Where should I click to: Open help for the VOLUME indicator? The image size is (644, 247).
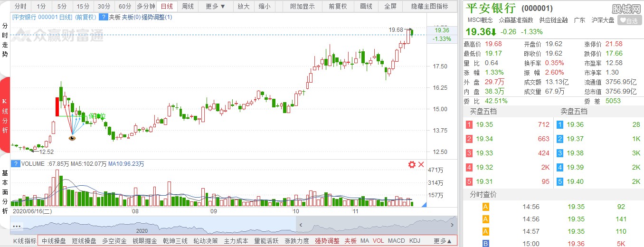click(16, 164)
